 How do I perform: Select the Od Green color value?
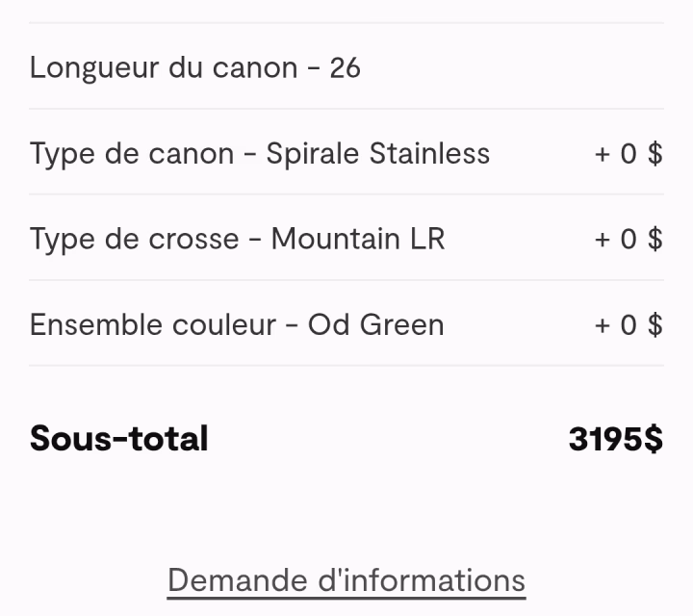coord(375,324)
